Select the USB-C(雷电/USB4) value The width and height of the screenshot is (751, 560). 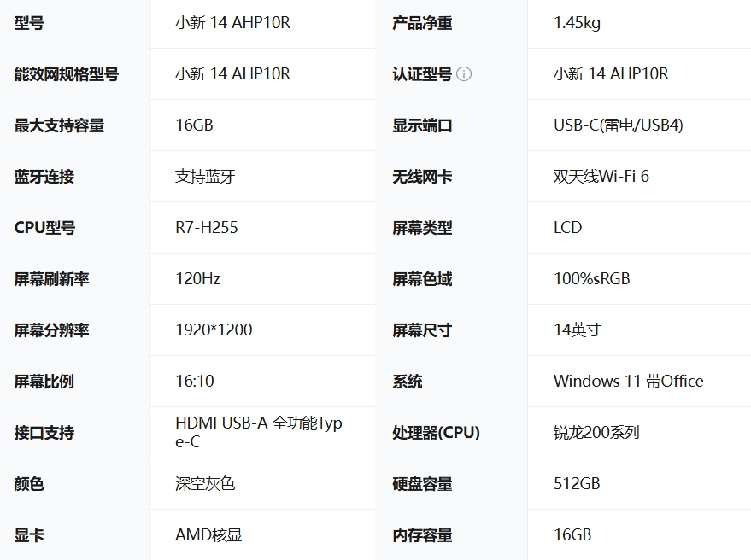point(619,125)
